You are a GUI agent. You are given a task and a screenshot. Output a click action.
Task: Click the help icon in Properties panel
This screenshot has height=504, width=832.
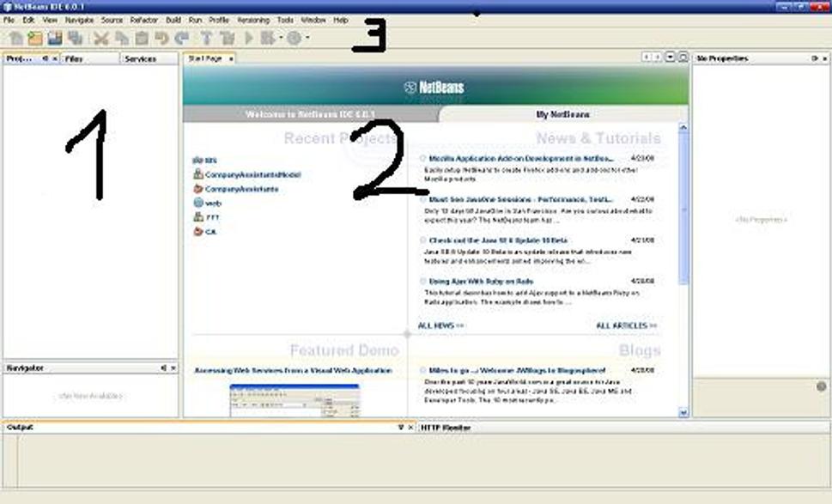coord(822,386)
